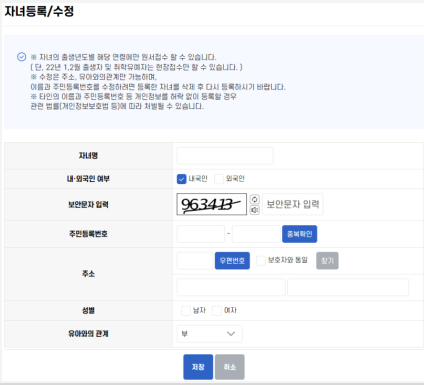Play audio captcha speaker icon
The height and width of the screenshot is (386, 424).
255,210
